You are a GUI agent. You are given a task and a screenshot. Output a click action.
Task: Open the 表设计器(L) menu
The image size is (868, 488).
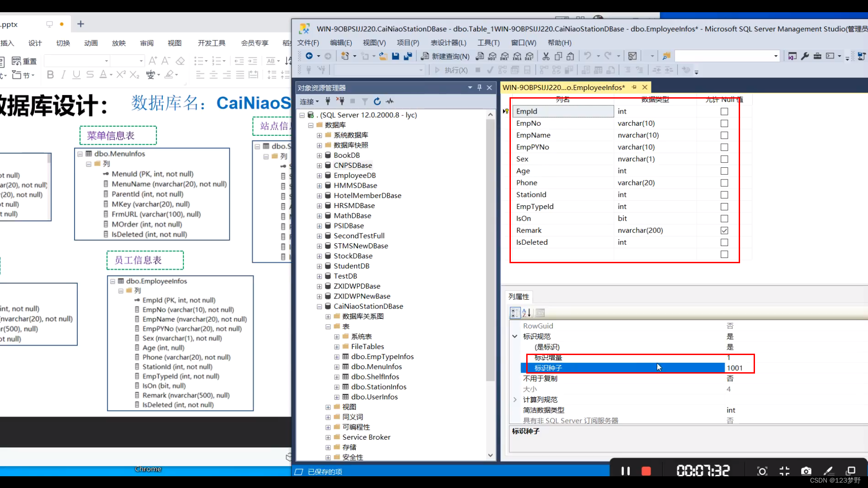(448, 43)
